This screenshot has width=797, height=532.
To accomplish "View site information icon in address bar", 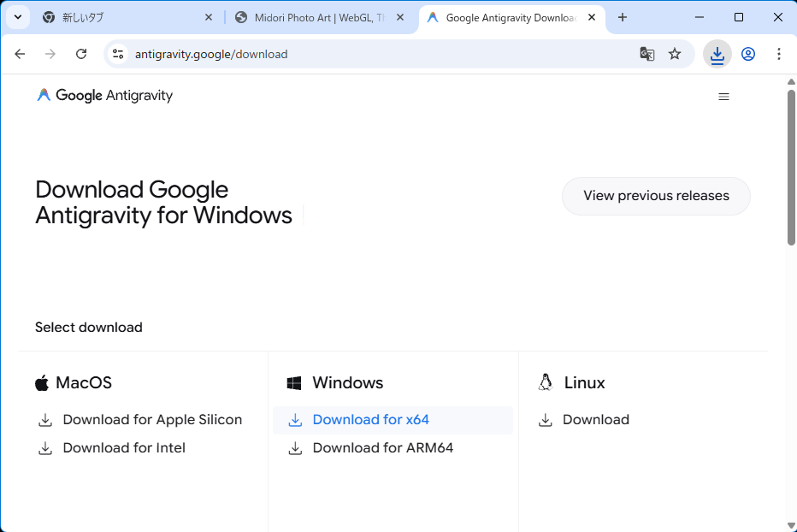I will 118,54.
